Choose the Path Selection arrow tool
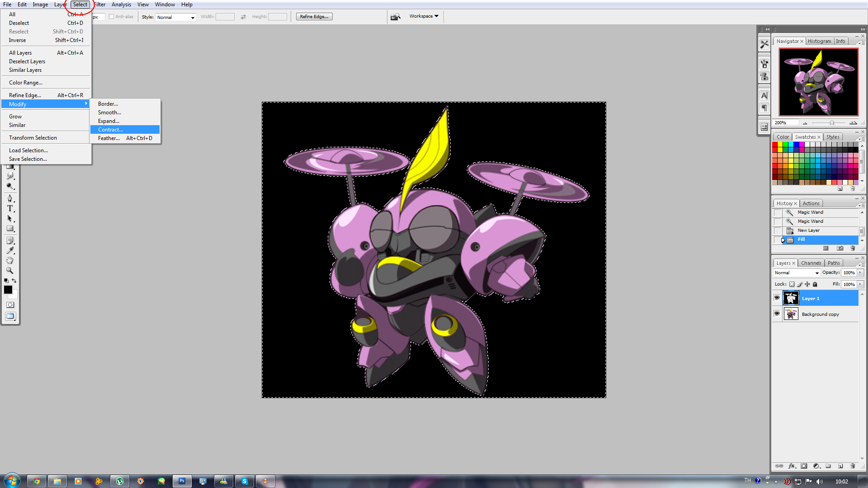868x488 pixels. pos(10,219)
